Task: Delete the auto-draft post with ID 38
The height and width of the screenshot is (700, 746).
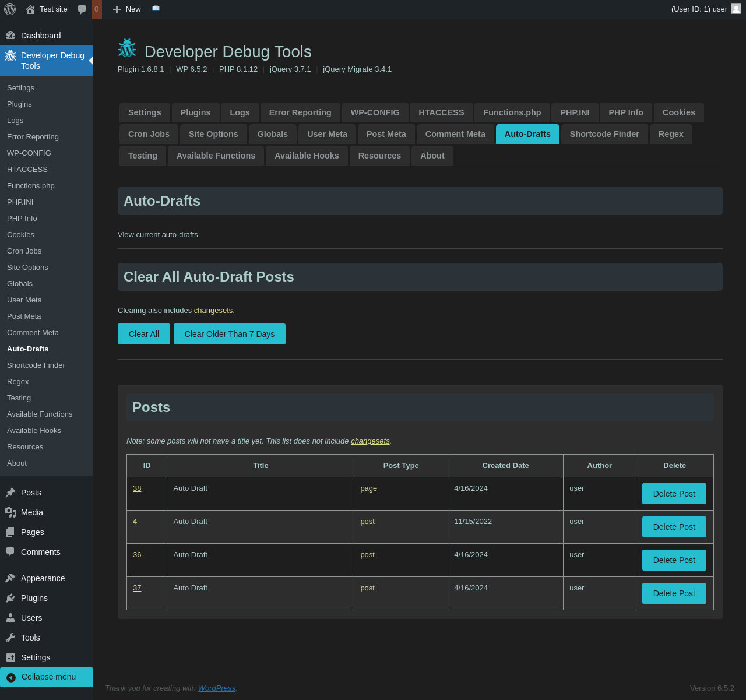Action: 674,494
